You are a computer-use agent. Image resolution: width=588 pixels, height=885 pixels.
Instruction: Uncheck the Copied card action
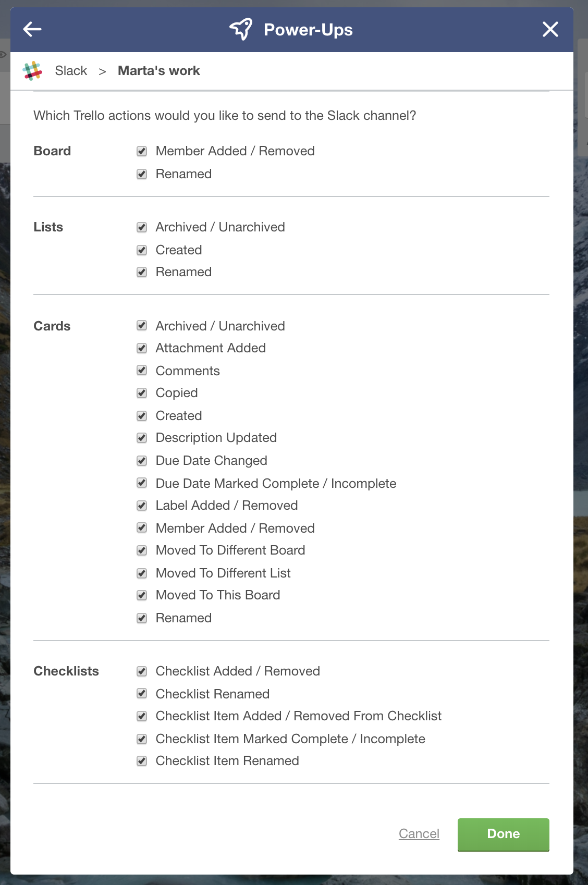click(142, 393)
